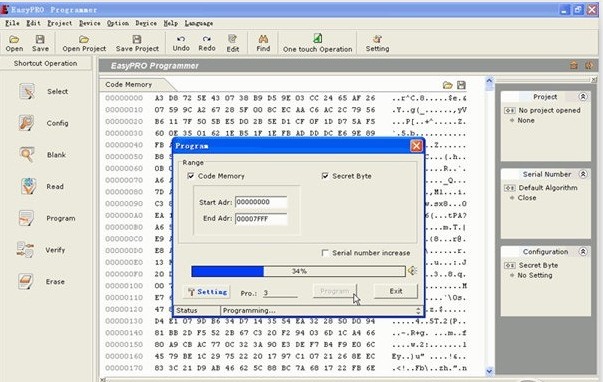The width and height of the screenshot is (603, 382).
Task: Open the Help menu
Action: point(170,23)
